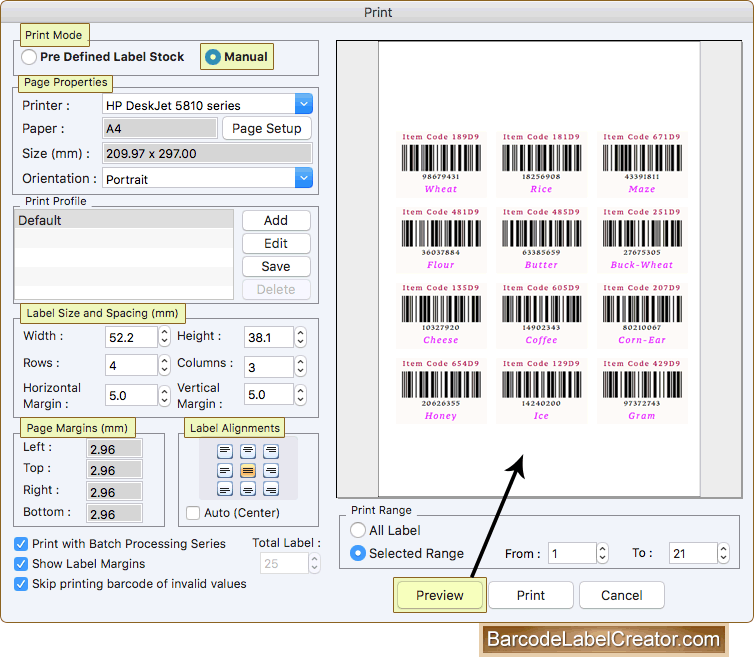Viewport: 754px width, 657px height.
Task: Adjust the To range stepper
Action: point(724,553)
